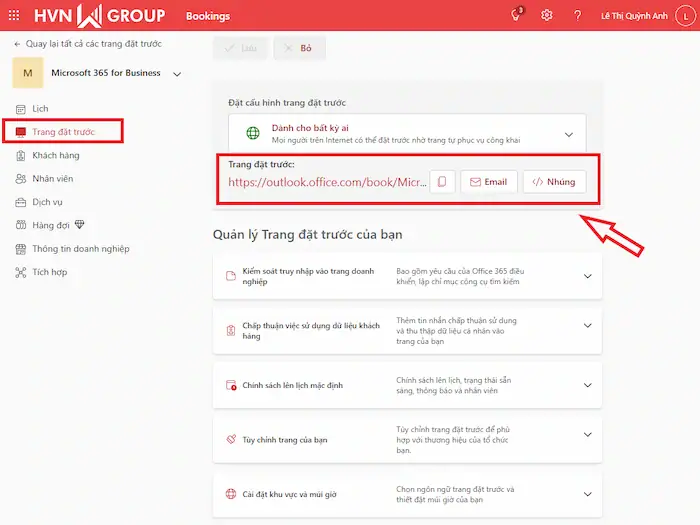Expand the Microsoft 365 for Business dropdown
700x525 pixels.
[178, 74]
